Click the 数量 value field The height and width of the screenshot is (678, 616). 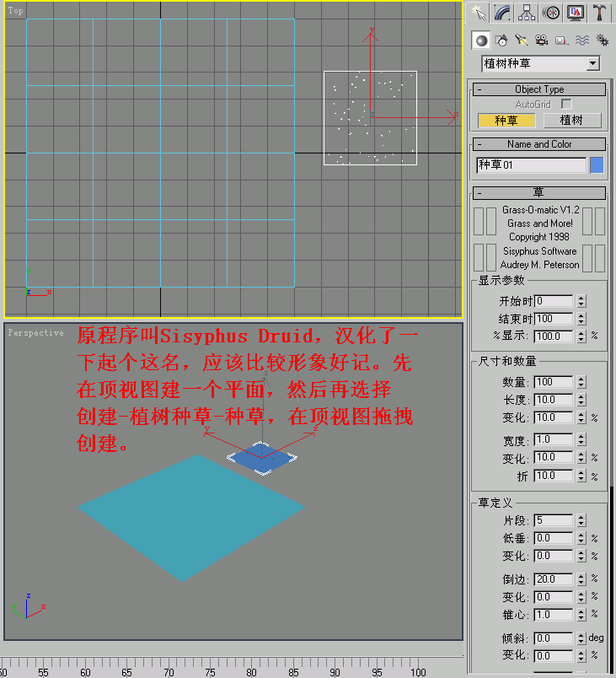point(554,382)
